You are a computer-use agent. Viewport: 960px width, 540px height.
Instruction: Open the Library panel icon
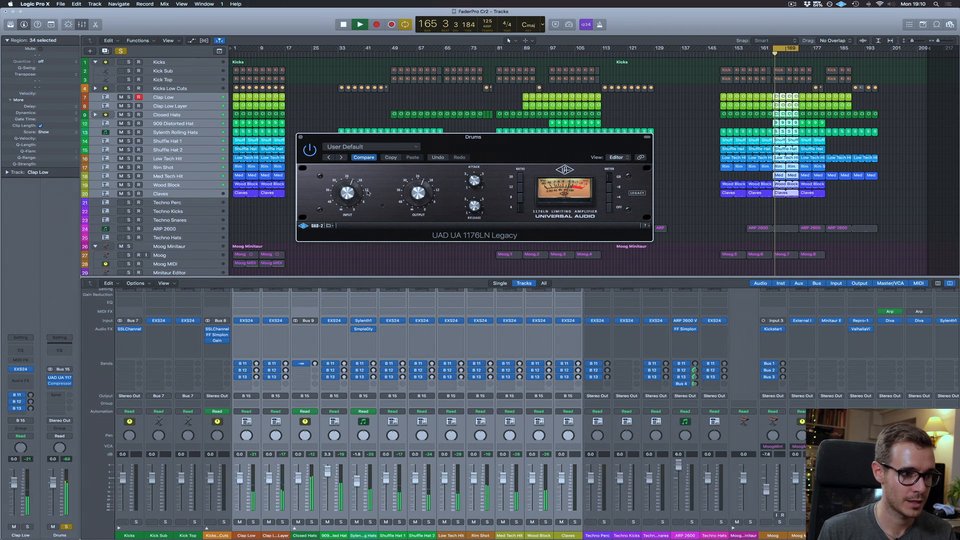tap(10, 24)
